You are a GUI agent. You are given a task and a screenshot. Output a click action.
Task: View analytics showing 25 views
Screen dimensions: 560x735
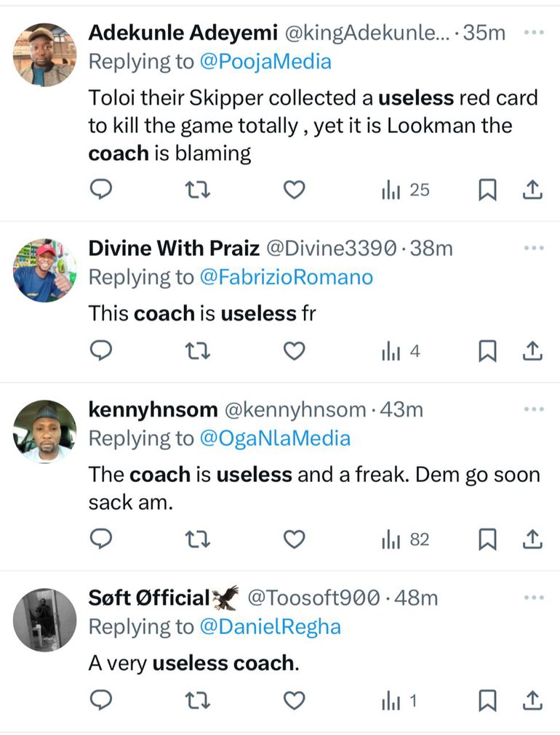coord(405,190)
